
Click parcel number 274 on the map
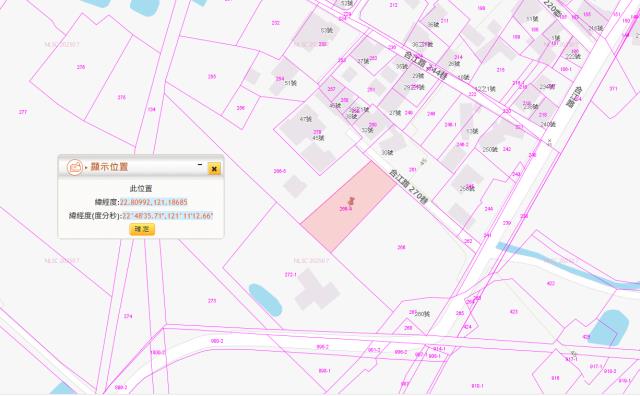128,316
